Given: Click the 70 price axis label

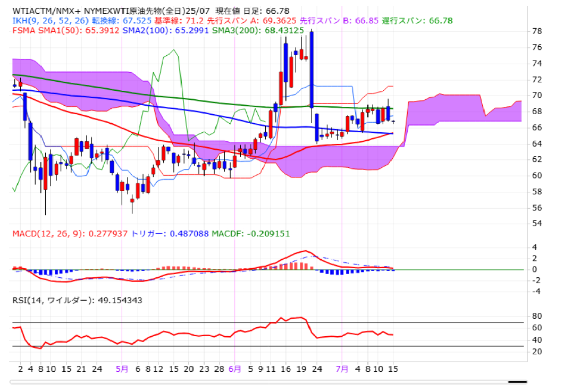Looking at the screenshot, I should [537, 96].
